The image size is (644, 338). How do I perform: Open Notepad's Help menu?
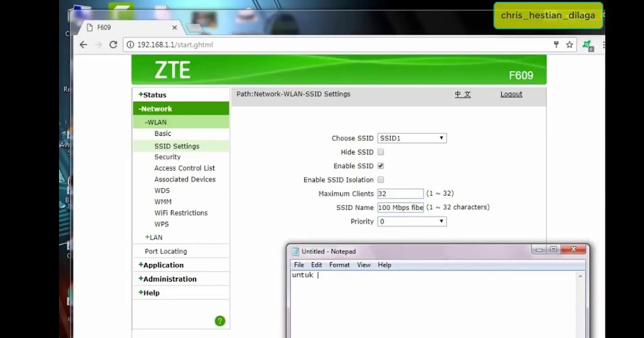click(384, 265)
